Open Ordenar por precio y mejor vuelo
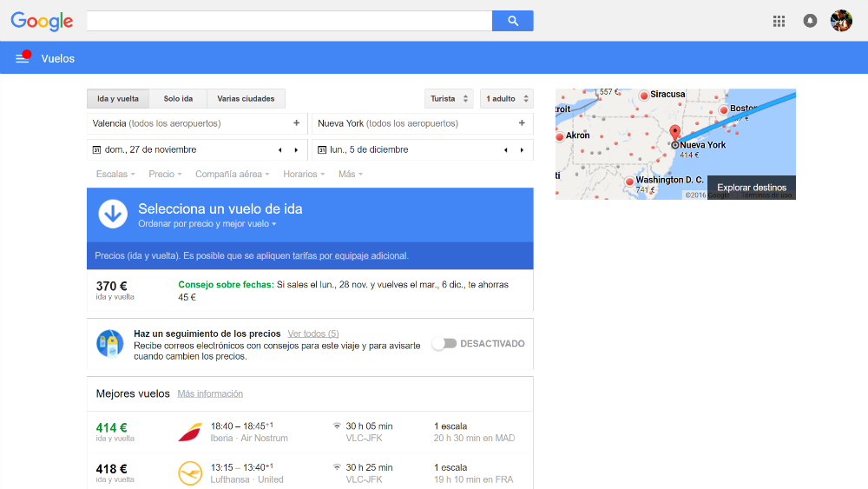The image size is (868, 489). [x=207, y=224]
